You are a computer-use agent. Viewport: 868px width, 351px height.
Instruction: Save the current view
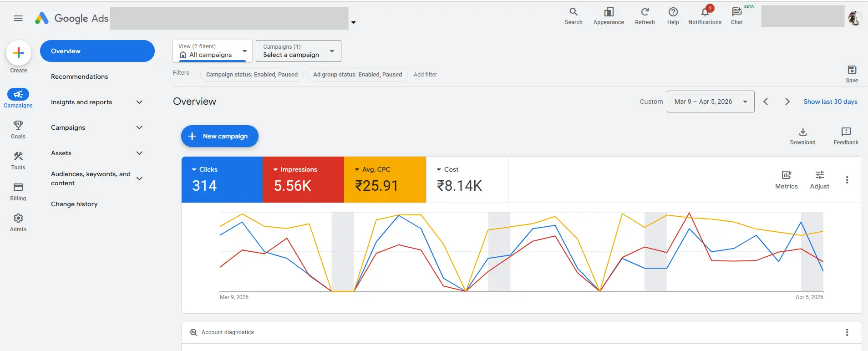(852, 74)
